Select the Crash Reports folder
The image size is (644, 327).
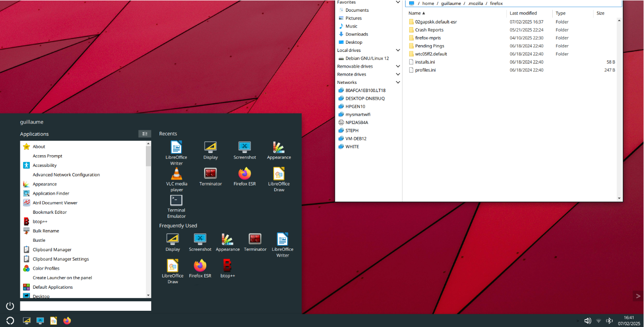[429, 30]
